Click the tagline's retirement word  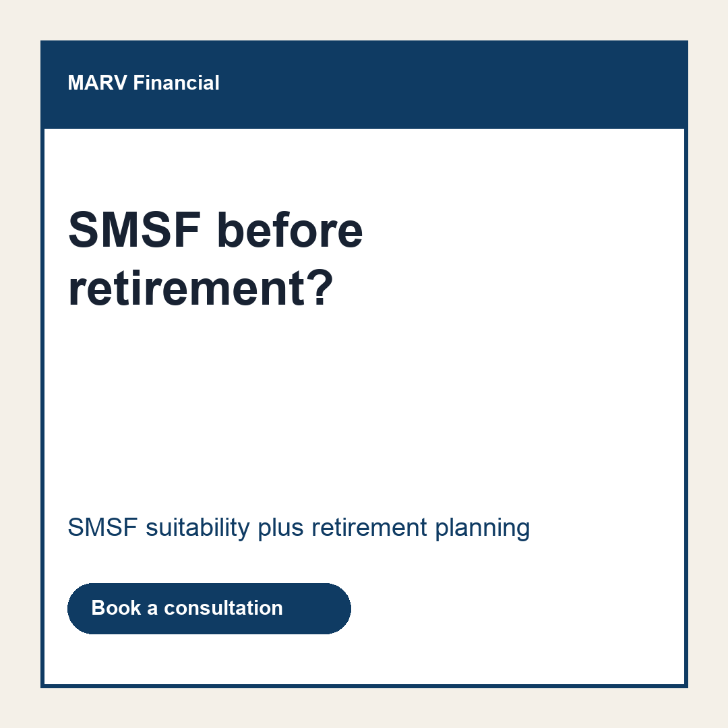[x=369, y=528]
